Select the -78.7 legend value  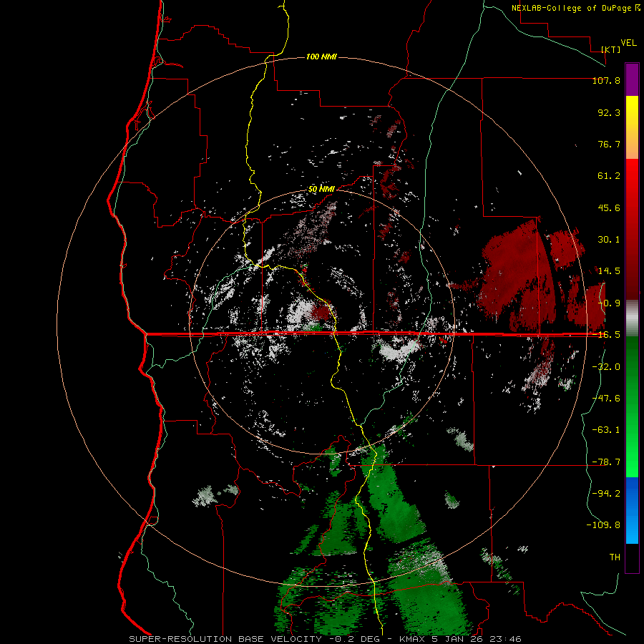click(x=606, y=462)
